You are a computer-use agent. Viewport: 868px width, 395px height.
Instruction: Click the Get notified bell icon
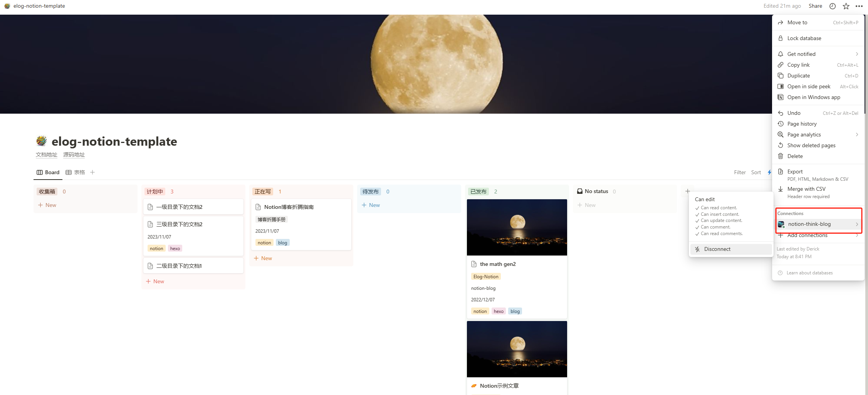[781, 54]
